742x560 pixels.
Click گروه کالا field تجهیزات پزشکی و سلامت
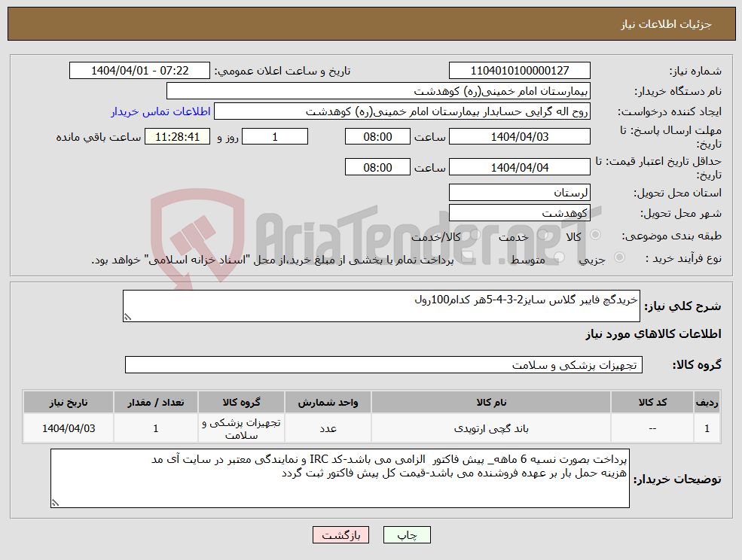[x=383, y=364]
